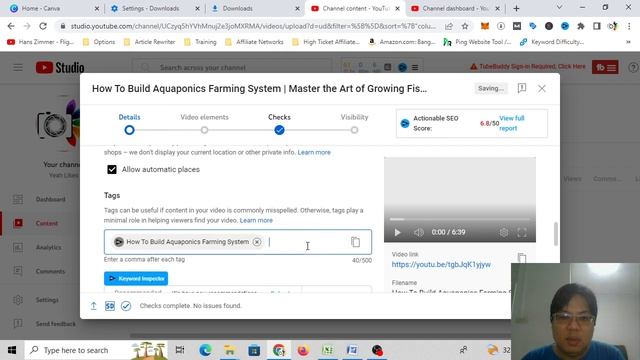This screenshot has width=640, height=360.
Task: Click the checks complete checkmark icon
Action: pos(126,306)
